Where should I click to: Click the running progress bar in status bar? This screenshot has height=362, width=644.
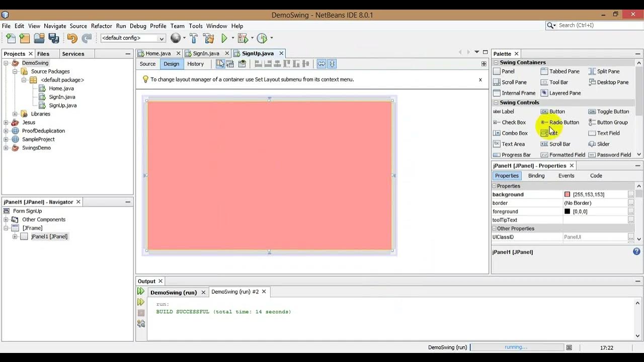tap(517, 347)
